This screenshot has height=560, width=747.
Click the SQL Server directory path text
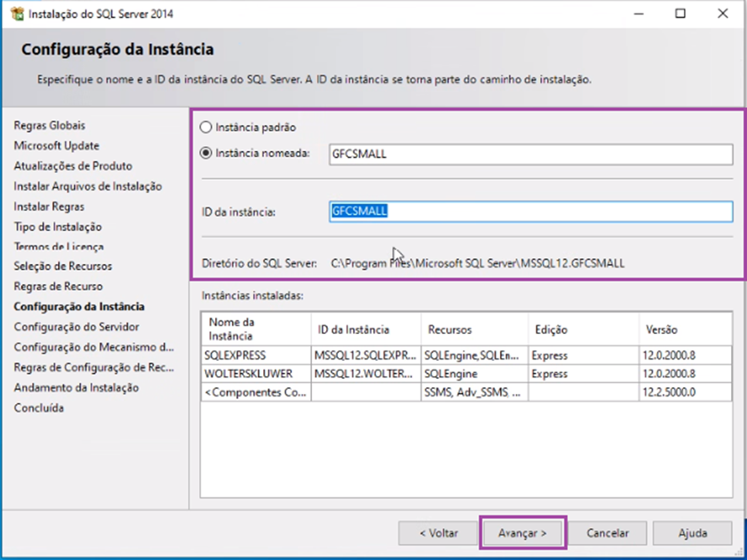pos(477,264)
